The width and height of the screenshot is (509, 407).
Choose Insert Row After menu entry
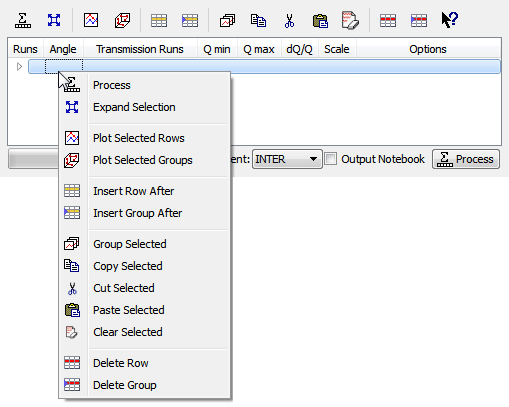(145, 191)
